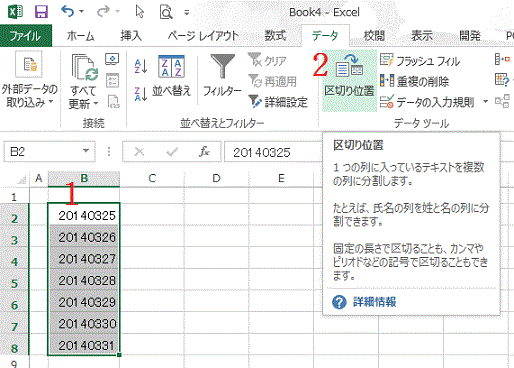Select the データ tab
This screenshot has width=514, height=368.
click(325, 36)
